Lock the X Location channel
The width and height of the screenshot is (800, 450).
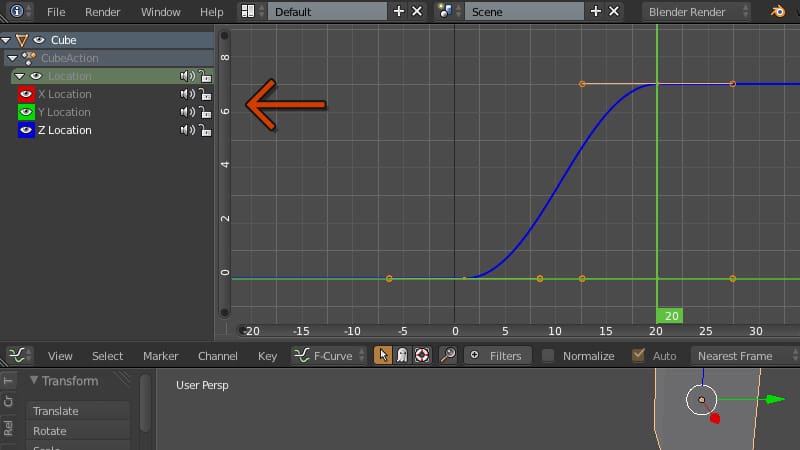coord(205,94)
